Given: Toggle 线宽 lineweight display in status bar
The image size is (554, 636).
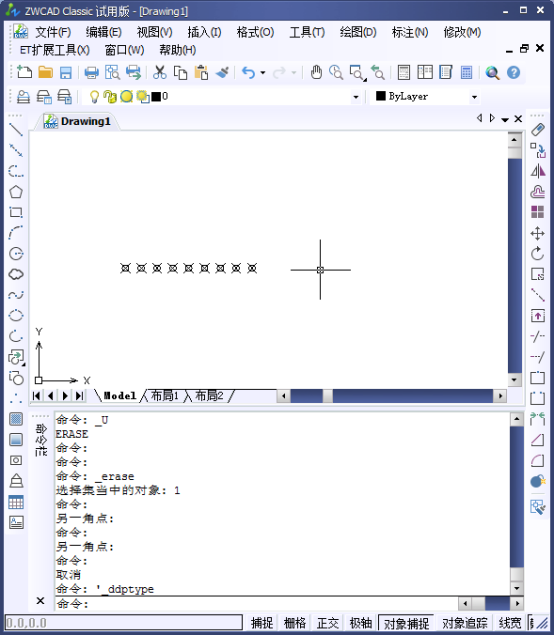Looking at the screenshot, I should coord(510,623).
